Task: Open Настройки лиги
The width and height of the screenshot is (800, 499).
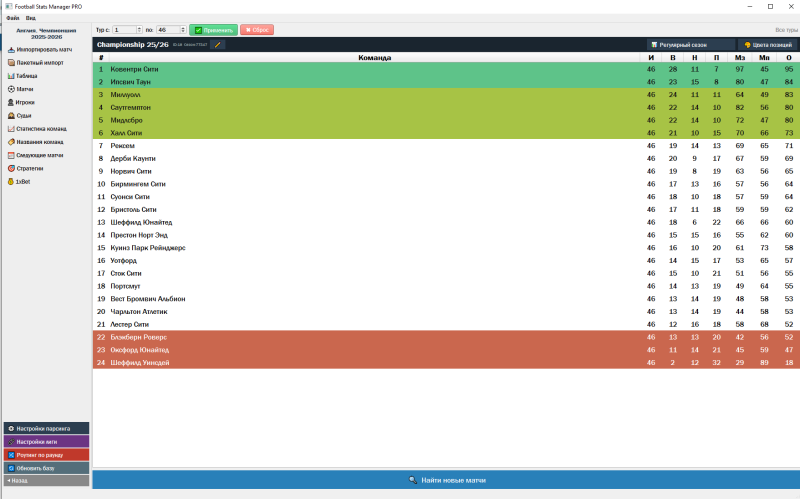Action: click(x=46, y=442)
